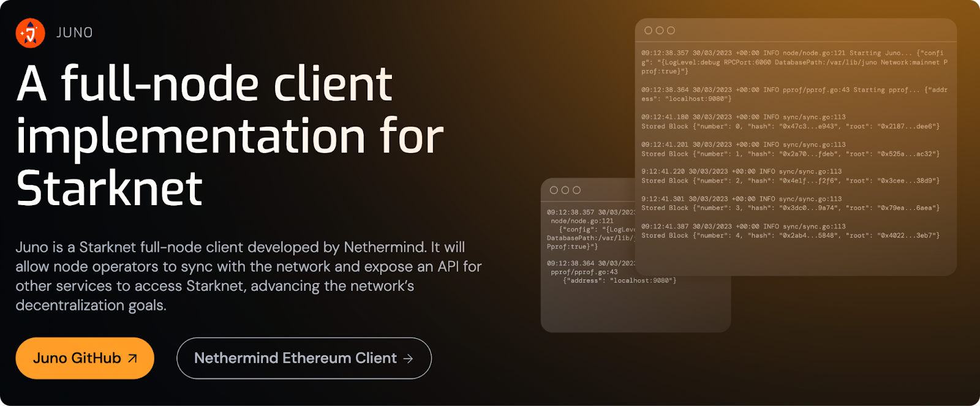Open the Juno GitHub button
980x406 pixels.
pos(85,358)
